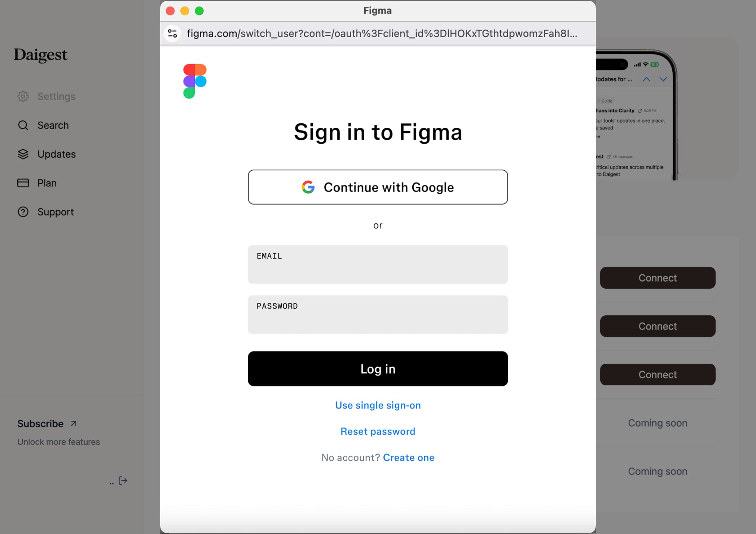
Task: Click the Settings gear icon in sidebar
Action: 23,96
